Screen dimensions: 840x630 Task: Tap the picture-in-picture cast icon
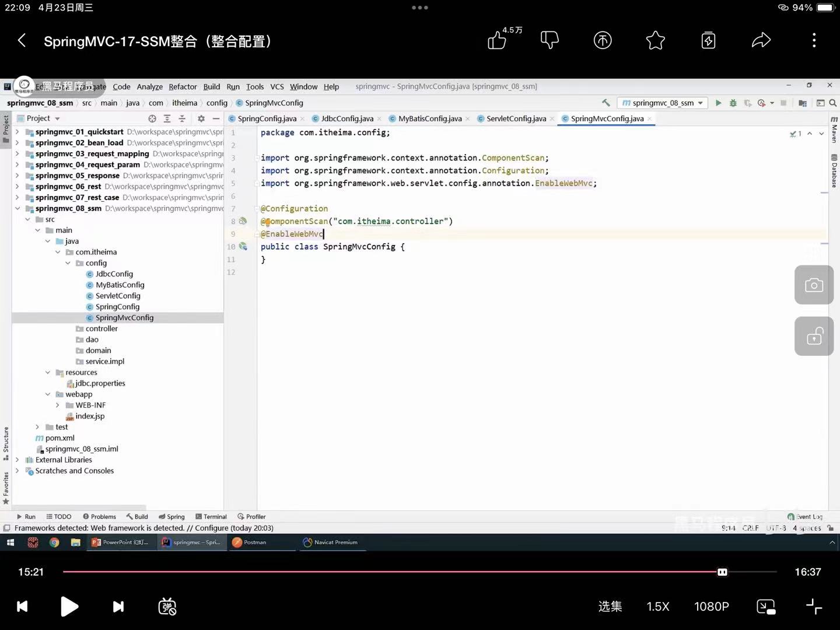pos(766,607)
